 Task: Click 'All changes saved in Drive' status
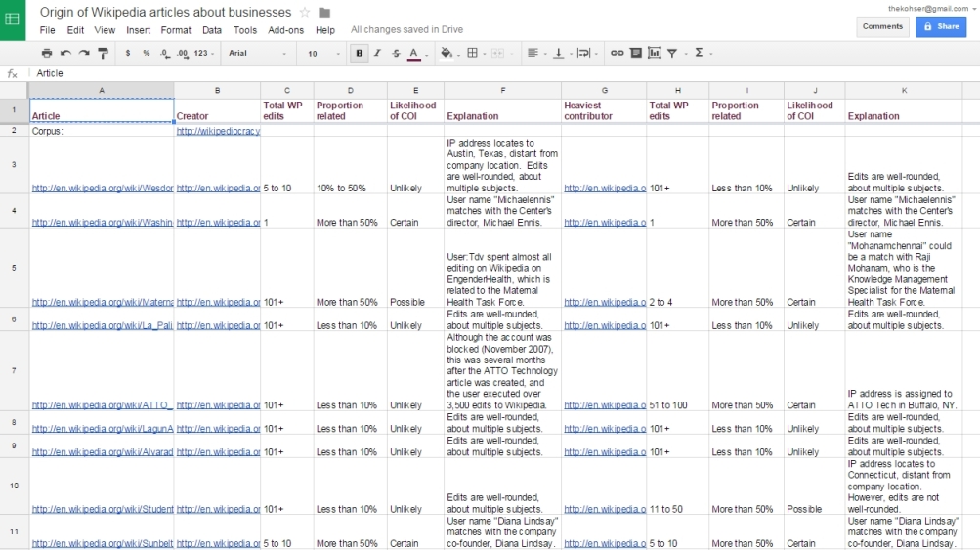pyautogui.click(x=406, y=30)
